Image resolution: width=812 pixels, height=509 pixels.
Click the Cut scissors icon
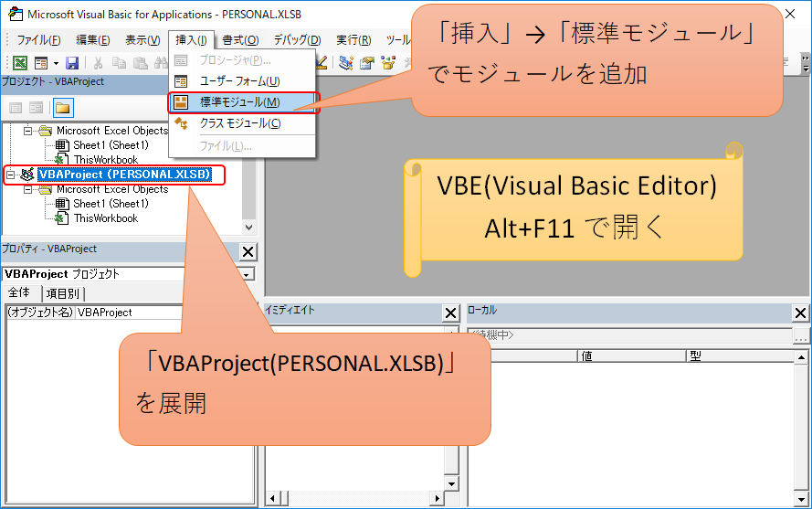click(98, 63)
